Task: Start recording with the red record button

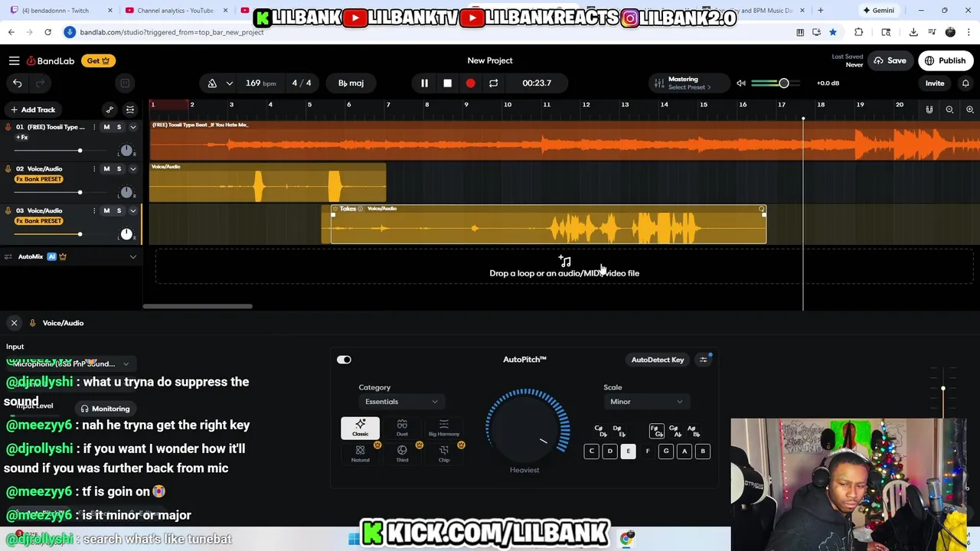Action: (470, 83)
